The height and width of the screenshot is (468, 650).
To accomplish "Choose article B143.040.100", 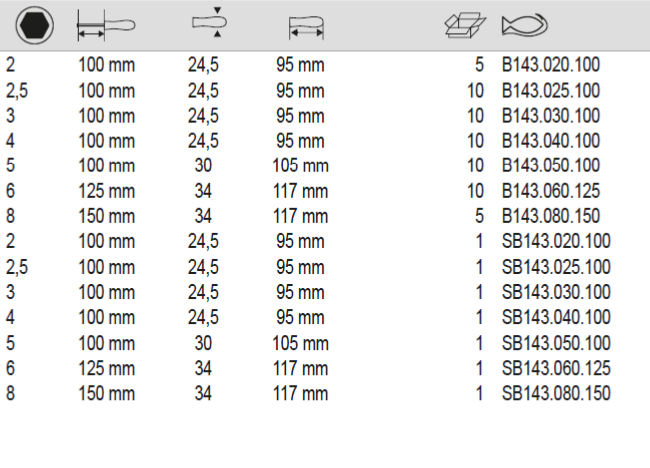I will 550,140.
